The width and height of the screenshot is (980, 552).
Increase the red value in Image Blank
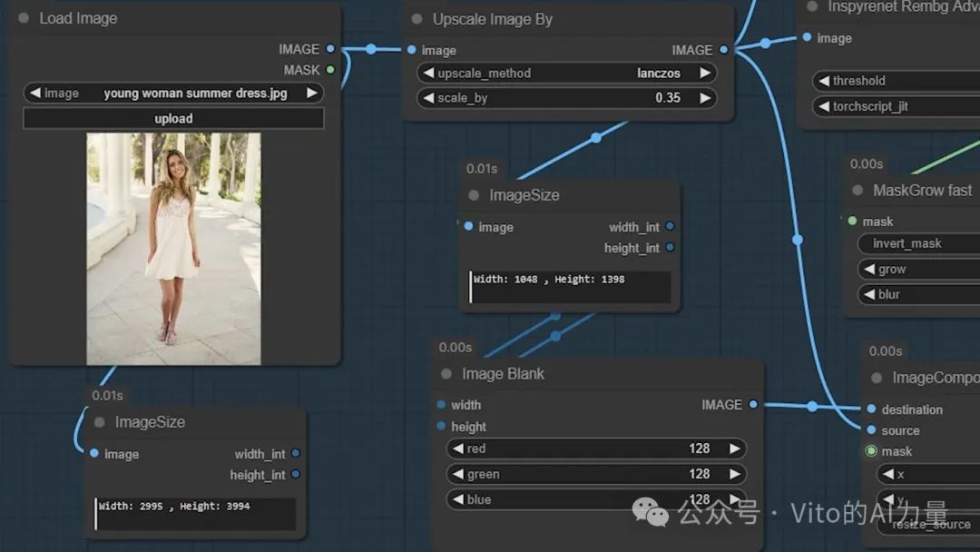(735, 448)
